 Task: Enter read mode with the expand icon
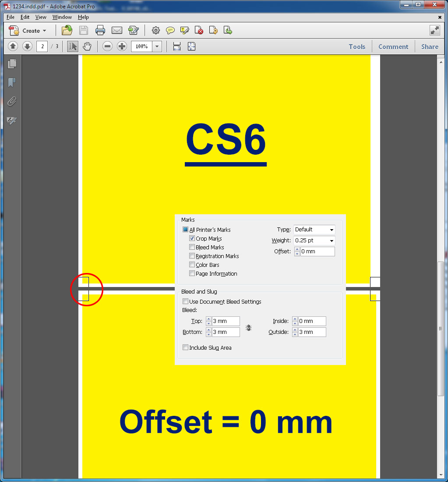click(x=434, y=30)
